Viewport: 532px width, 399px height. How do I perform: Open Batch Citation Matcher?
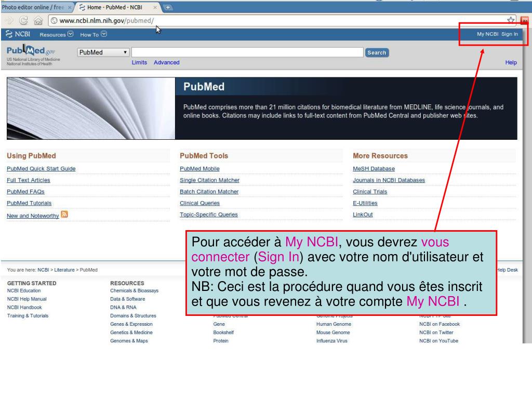209,192
